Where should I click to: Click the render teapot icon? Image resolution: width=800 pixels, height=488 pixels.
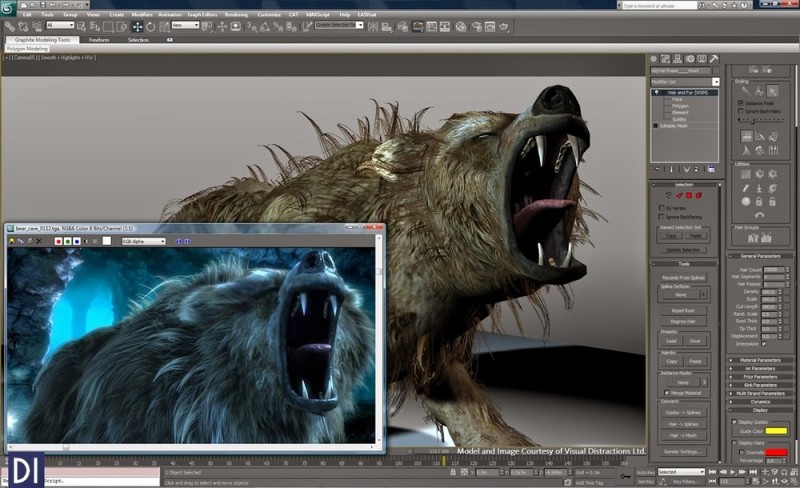[x=504, y=27]
